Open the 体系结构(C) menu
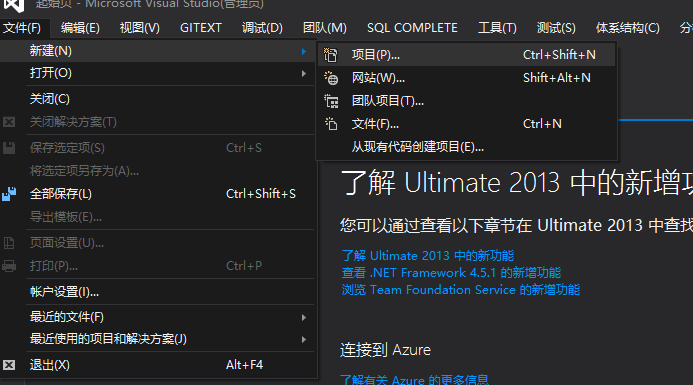Screen dimensions: 693x385 pyautogui.click(x=628, y=28)
